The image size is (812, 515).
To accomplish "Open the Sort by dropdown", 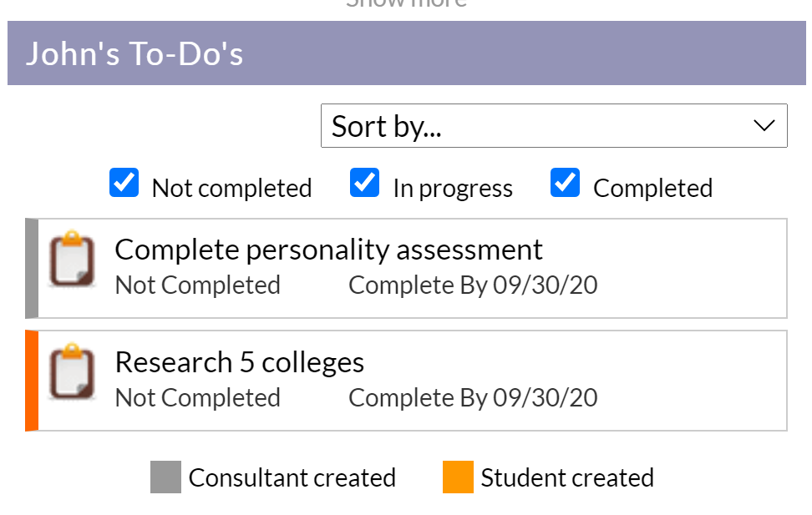I will tap(554, 126).
